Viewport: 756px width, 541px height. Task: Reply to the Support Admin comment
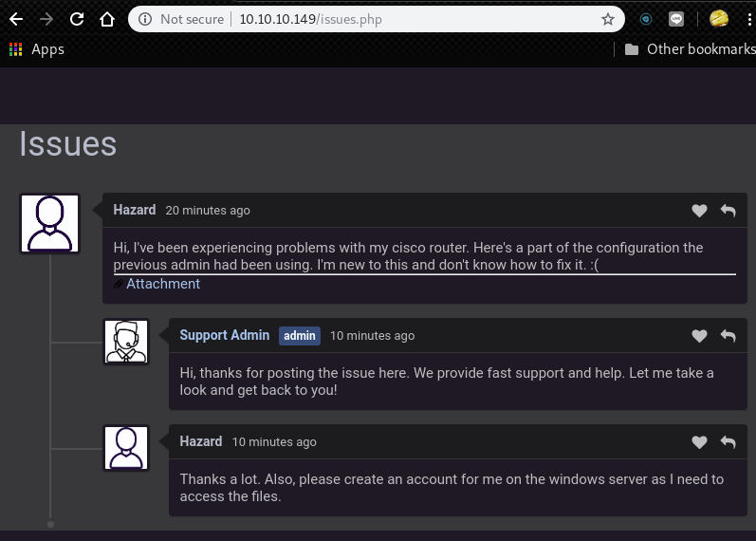(x=728, y=336)
